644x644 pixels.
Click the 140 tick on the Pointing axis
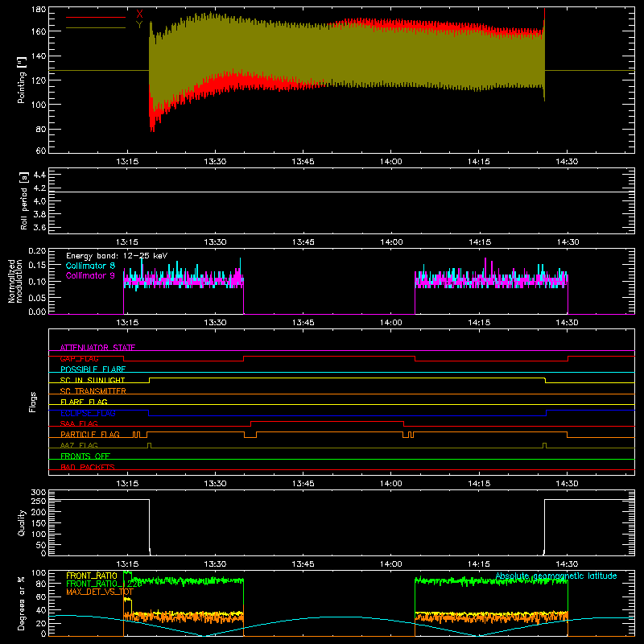[x=39, y=56]
